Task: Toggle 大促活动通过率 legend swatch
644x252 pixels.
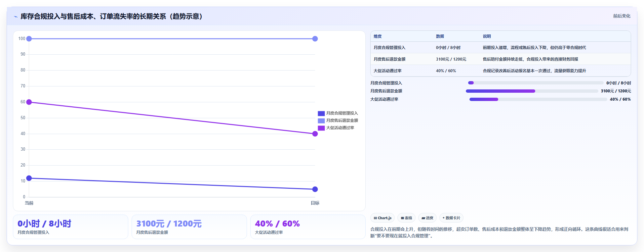Action: pyautogui.click(x=321, y=128)
